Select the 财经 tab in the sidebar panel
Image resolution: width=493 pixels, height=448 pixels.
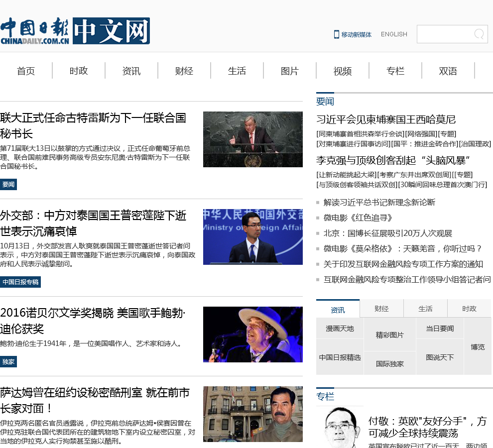tap(381, 309)
